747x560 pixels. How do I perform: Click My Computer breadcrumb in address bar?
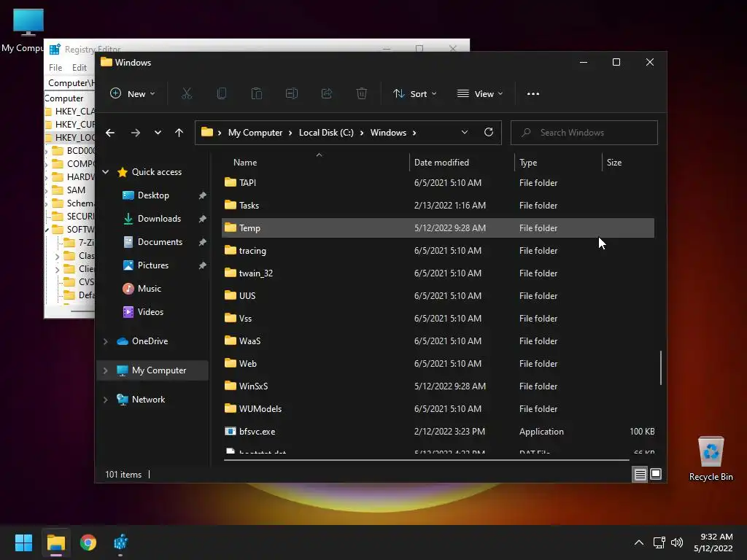point(255,133)
